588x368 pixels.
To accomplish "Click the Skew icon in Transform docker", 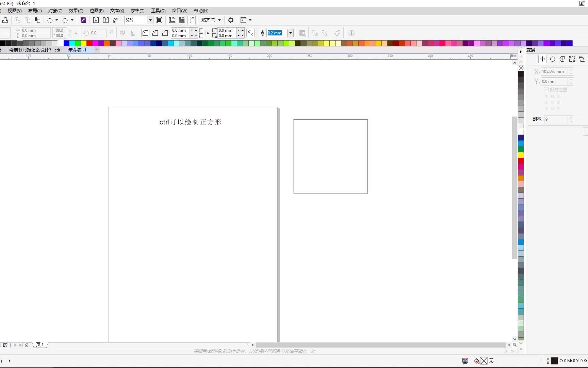I will click(x=582, y=59).
